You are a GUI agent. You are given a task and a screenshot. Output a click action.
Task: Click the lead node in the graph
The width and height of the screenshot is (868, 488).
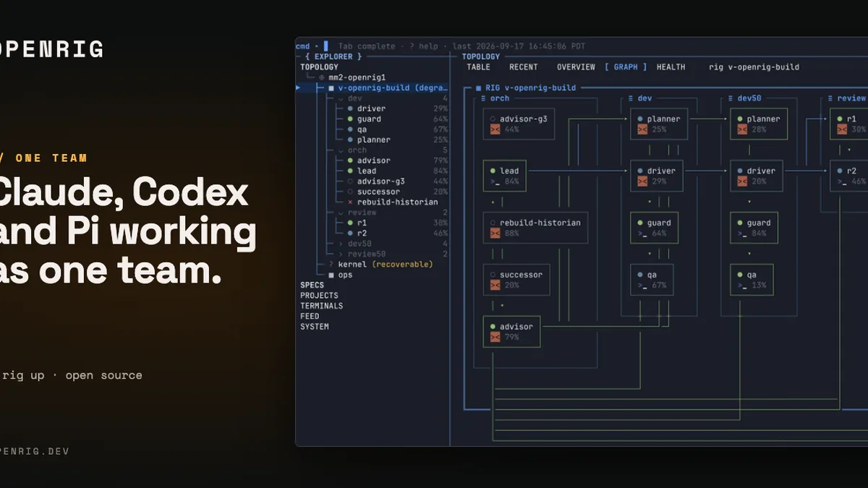pyautogui.click(x=505, y=176)
